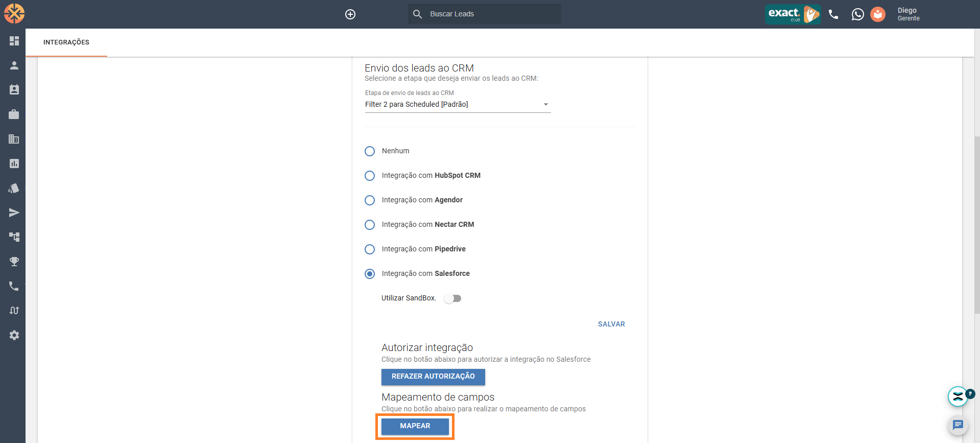Open the route arrows icon in sidebar

pos(14,311)
